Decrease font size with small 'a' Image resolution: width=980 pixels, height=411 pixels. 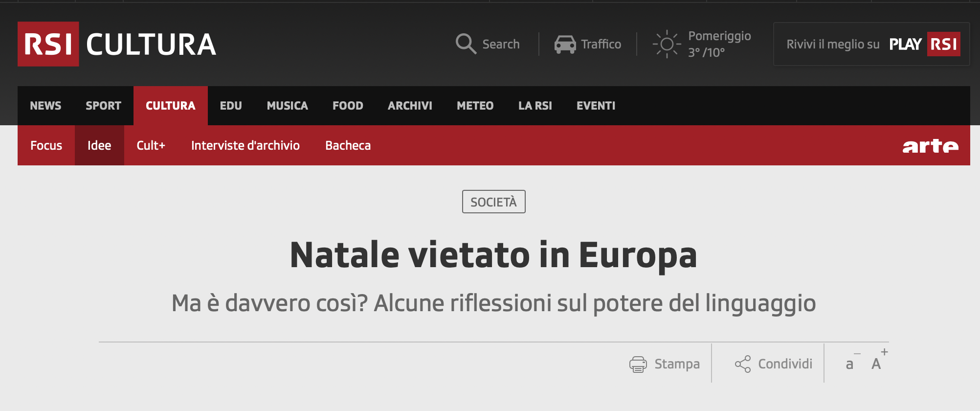click(850, 364)
